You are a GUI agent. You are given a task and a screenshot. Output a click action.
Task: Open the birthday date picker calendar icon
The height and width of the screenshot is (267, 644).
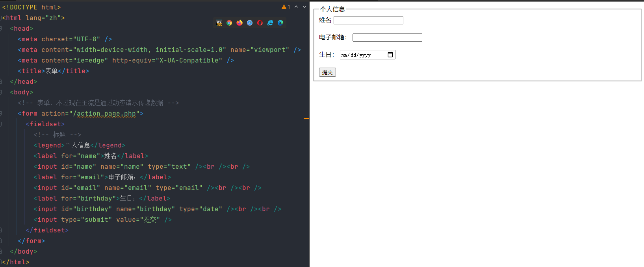(390, 55)
